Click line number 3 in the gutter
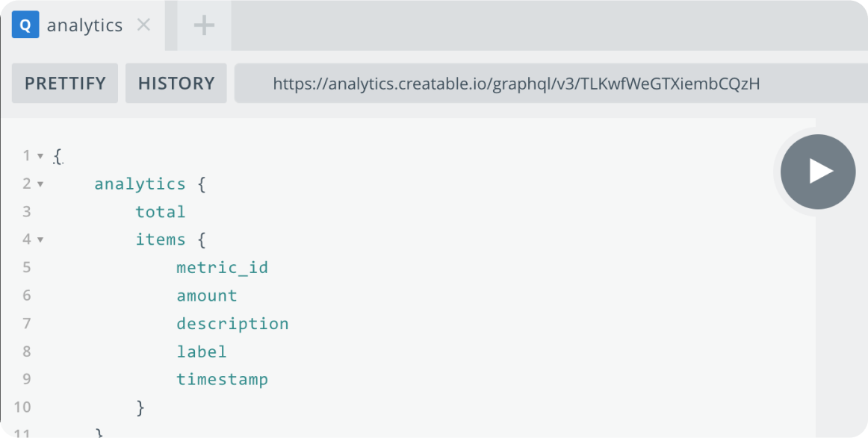The width and height of the screenshot is (868, 438). click(x=27, y=212)
